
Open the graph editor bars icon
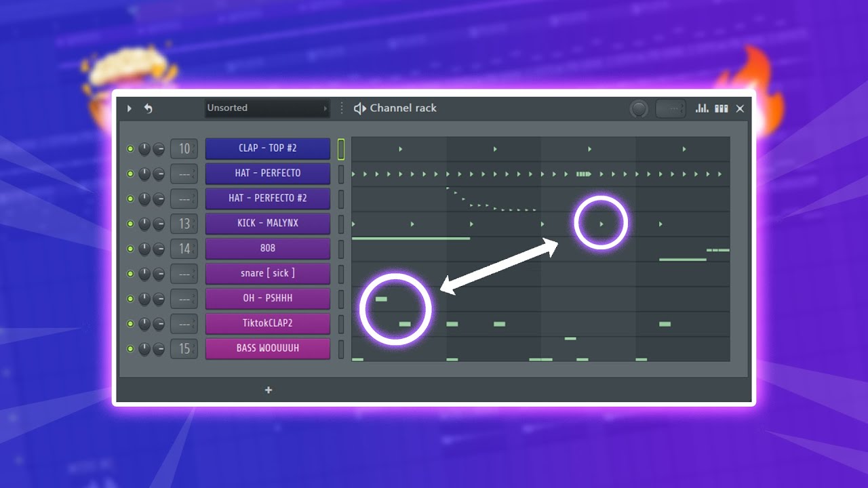click(702, 108)
